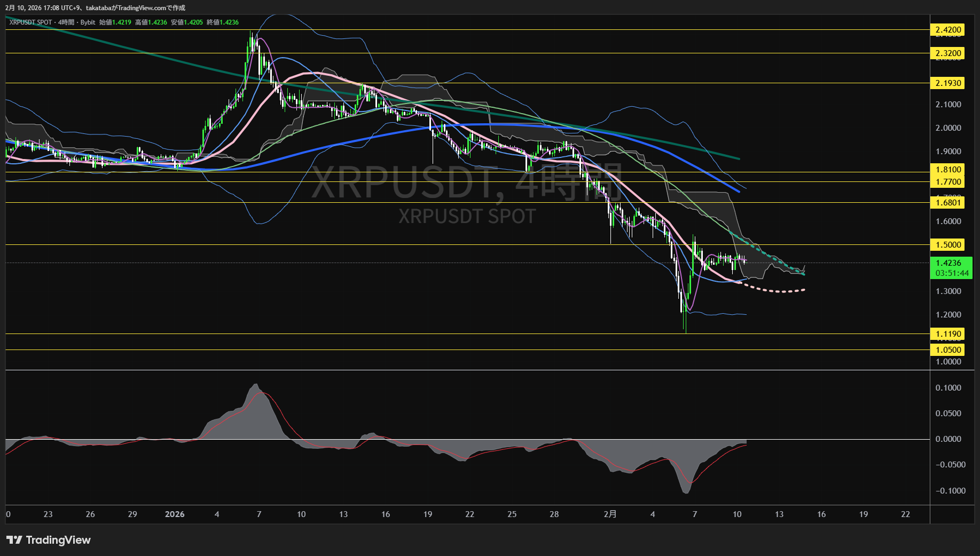Click the 29 date label on time axis
The image size is (980, 556).
[132, 514]
